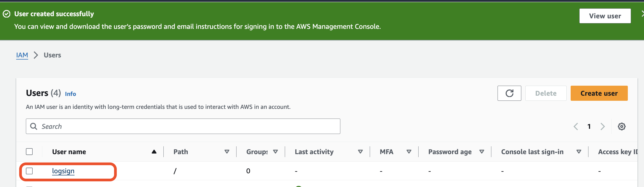Focus the Search users input field
644x187 pixels.
[183, 126]
